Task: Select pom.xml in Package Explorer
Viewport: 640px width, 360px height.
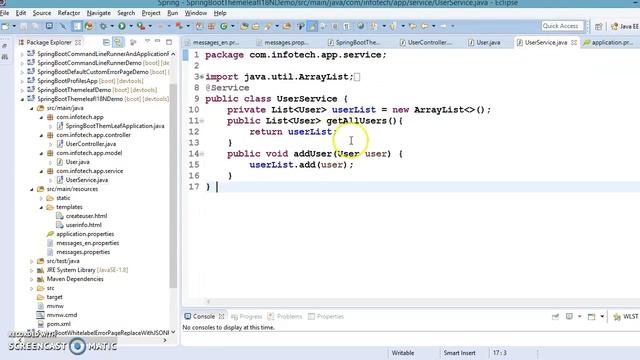Action: (x=58, y=324)
